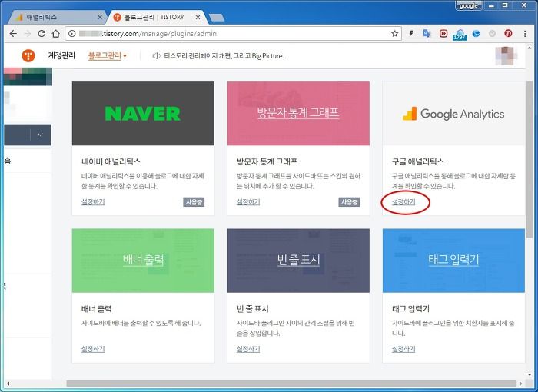Expand the sidebar blog selector chevron
Screen dimensions: 538x392
pos(41,135)
